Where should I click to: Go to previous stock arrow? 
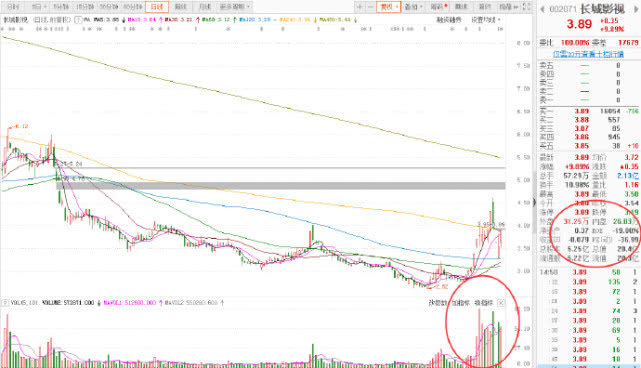pyautogui.click(x=542, y=9)
